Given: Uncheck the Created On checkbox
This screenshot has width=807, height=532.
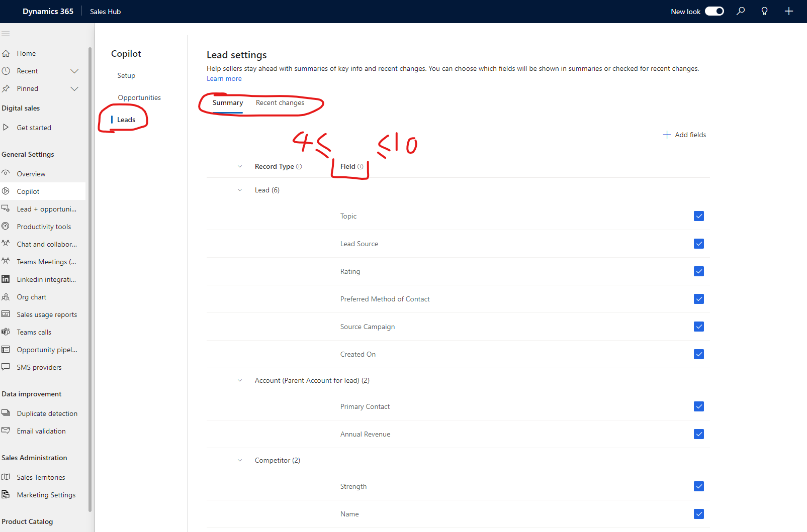Looking at the screenshot, I should [699, 354].
